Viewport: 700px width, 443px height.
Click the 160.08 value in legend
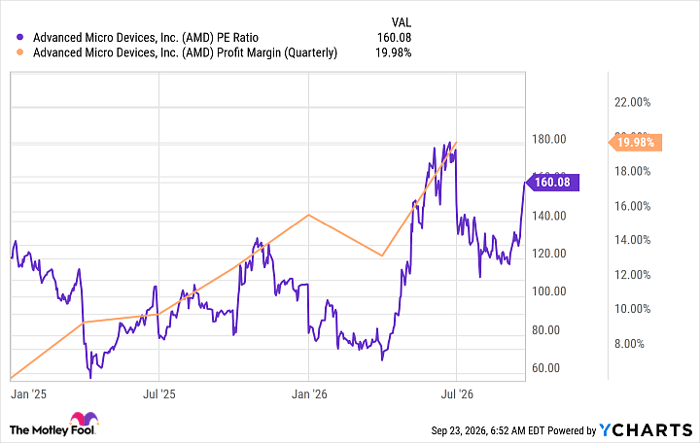394,38
